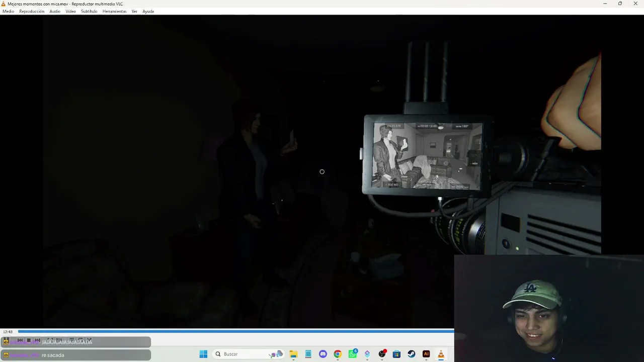Open Steam from the taskbar
The width and height of the screenshot is (644, 362).
pos(411,354)
